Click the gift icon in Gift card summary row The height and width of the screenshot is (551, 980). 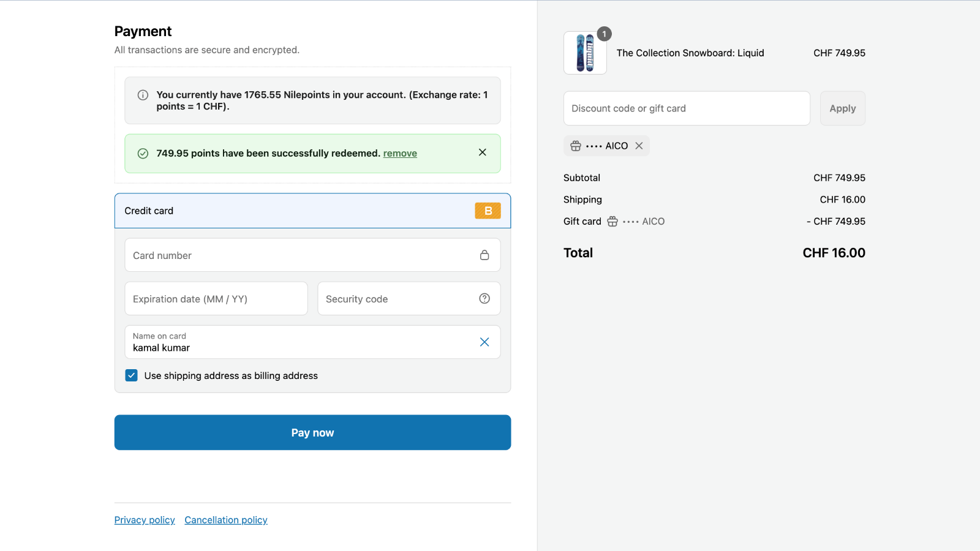(612, 222)
